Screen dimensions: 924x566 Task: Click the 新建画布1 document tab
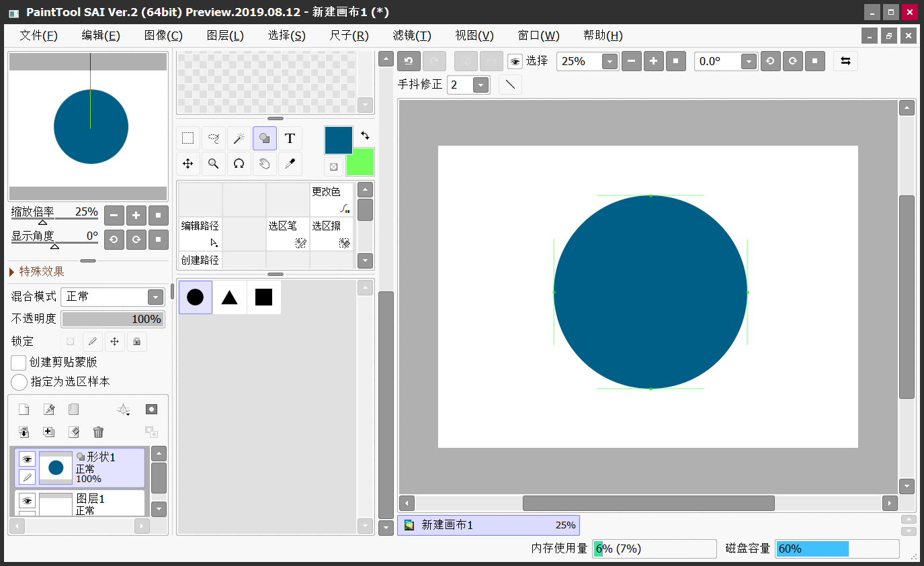(489, 525)
